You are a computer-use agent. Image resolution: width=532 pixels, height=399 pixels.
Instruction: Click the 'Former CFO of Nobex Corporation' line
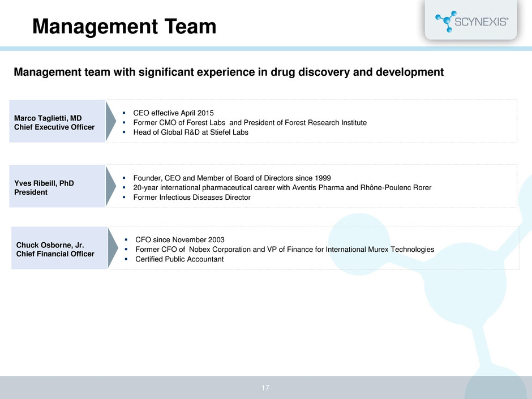pos(285,249)
